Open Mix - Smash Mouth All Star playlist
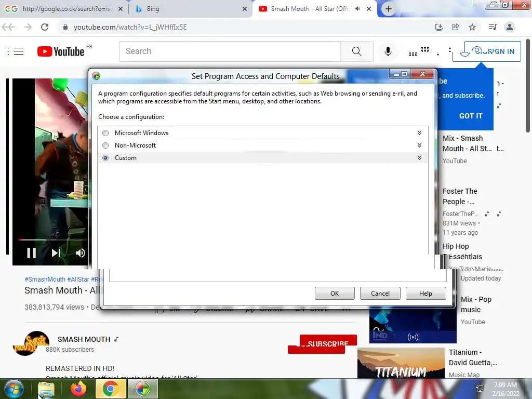 click(467, 143)
